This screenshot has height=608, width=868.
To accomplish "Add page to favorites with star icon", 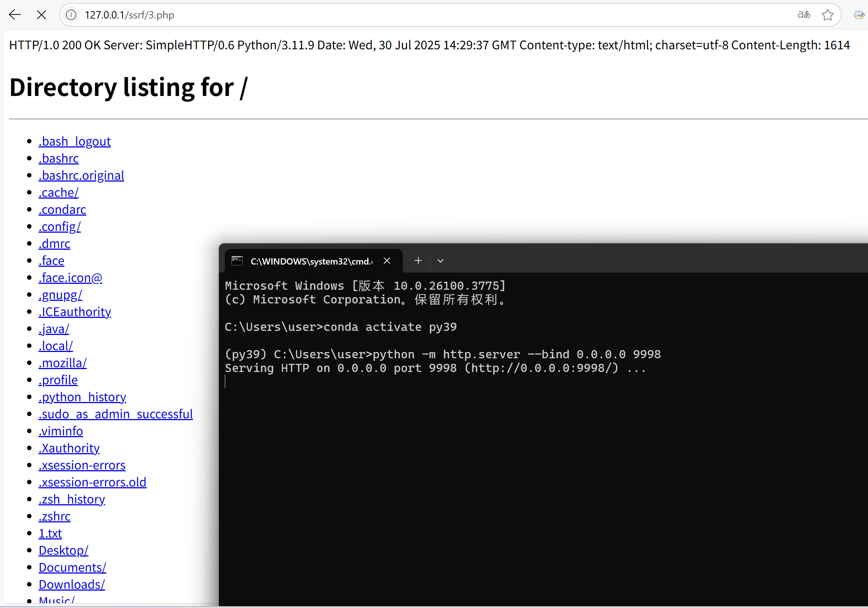I will pyautogui.click(x=828, y=15).
